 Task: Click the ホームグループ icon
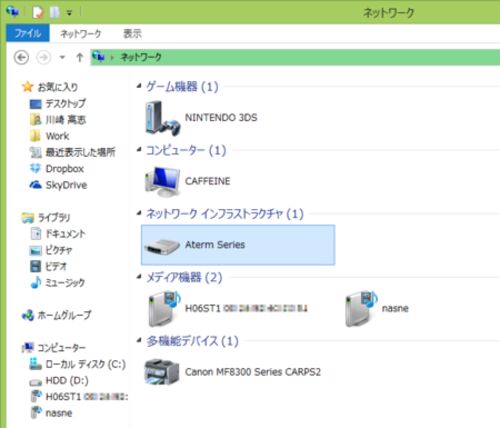click(28, 315)
